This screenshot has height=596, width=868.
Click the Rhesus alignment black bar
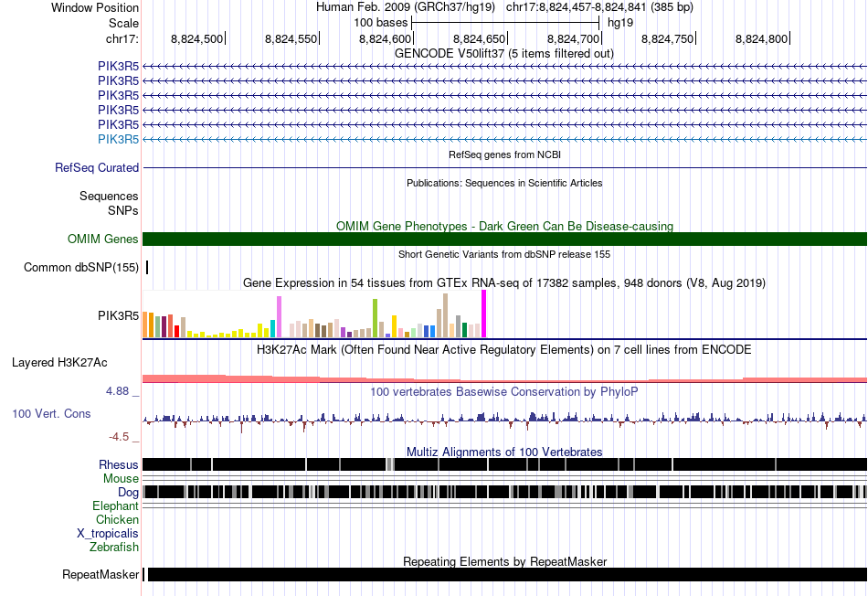[504, 464]
